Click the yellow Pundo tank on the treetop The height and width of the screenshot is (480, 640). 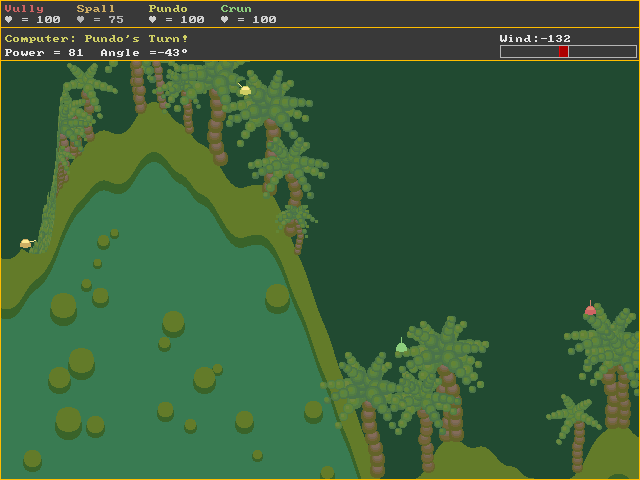tap(244, 89)
